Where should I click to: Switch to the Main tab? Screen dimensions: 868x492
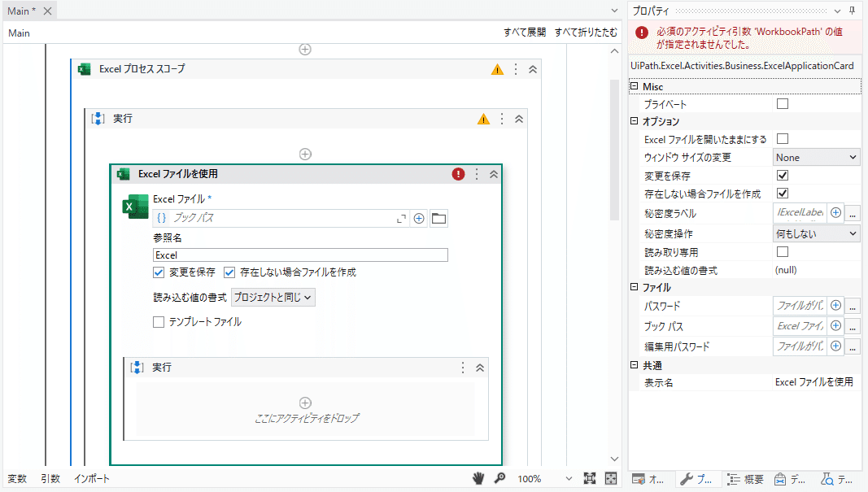click(21, 11)
